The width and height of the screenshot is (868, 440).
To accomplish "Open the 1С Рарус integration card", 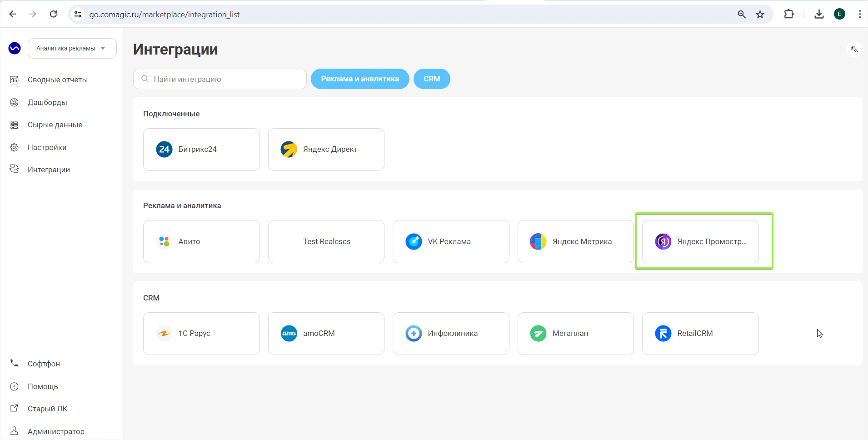I will 201,334.
